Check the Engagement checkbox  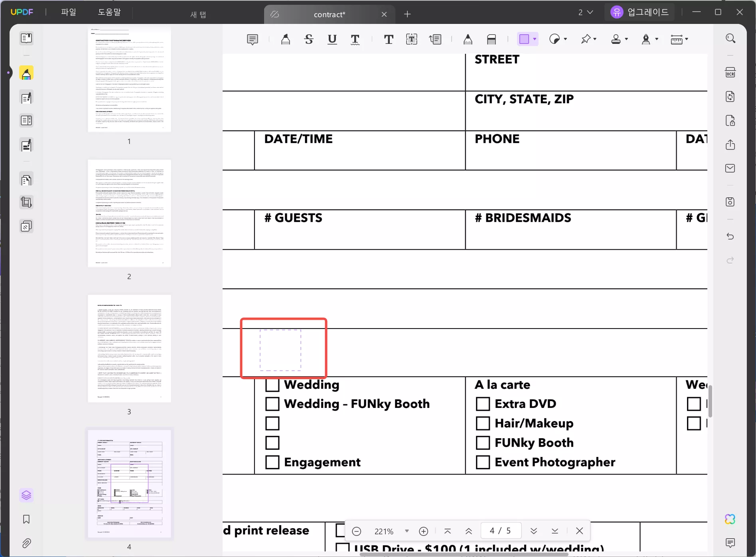tap(272, 462)
